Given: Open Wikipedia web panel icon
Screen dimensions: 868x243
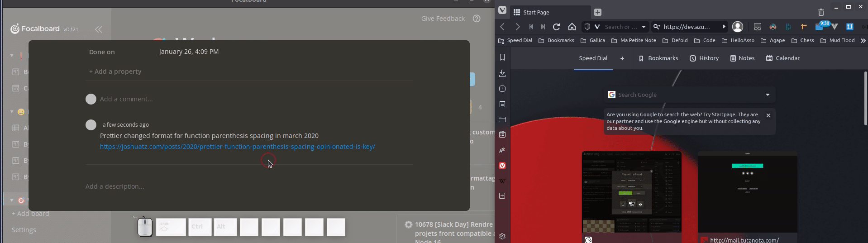Looking at the screenshot, I should pos(502,181).
